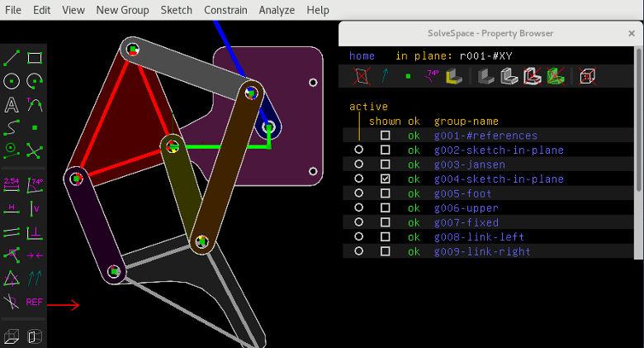The width and height of the screenshot is (644, 348).
Task: Open the Constrain menu
Action: (225, 10)
